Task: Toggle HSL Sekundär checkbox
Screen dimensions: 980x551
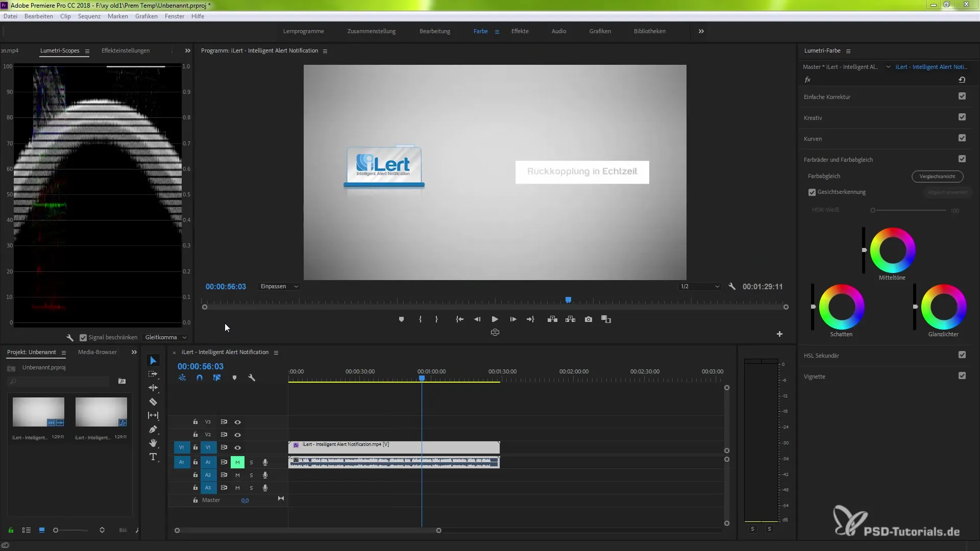Action: (x=962, y=355)
